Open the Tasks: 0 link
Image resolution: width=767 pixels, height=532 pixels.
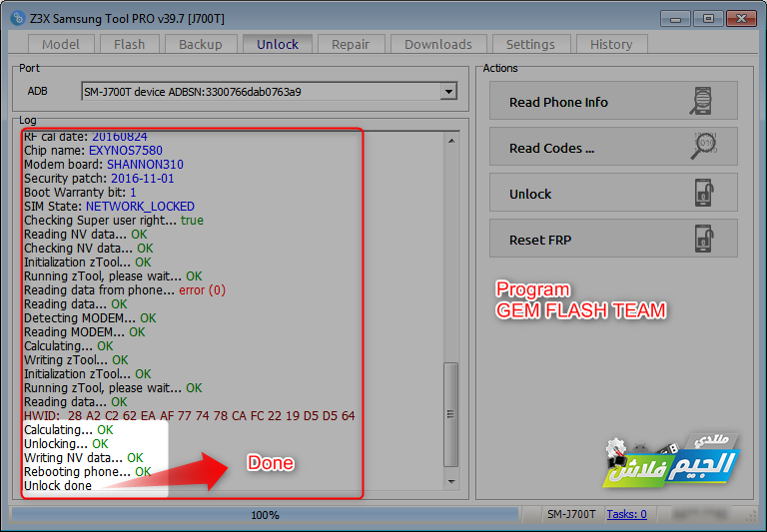click(x=626, y=514)
